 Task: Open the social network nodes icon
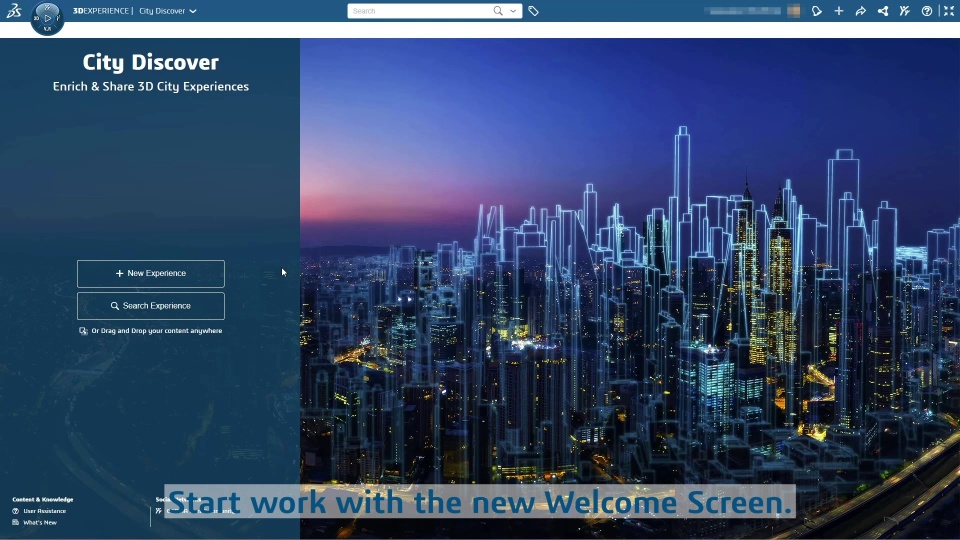[x=883, y=11]
